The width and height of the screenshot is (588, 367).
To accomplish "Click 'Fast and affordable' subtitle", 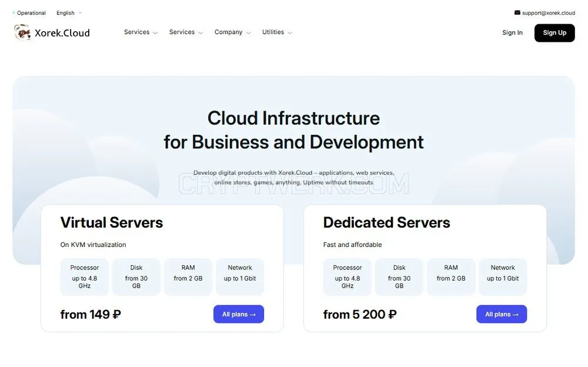I will (352, 245).
